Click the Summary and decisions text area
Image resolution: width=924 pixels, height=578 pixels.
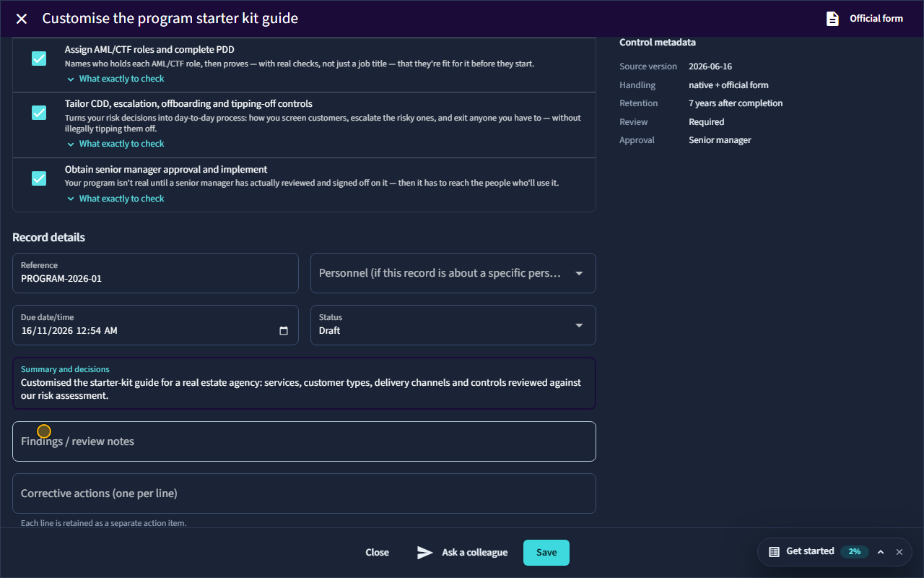pos(304,383)
